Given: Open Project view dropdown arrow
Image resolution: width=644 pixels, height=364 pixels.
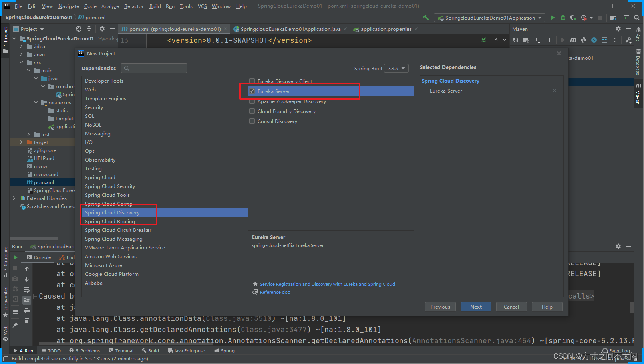Looking at the screenshot, I should (42, 29).
